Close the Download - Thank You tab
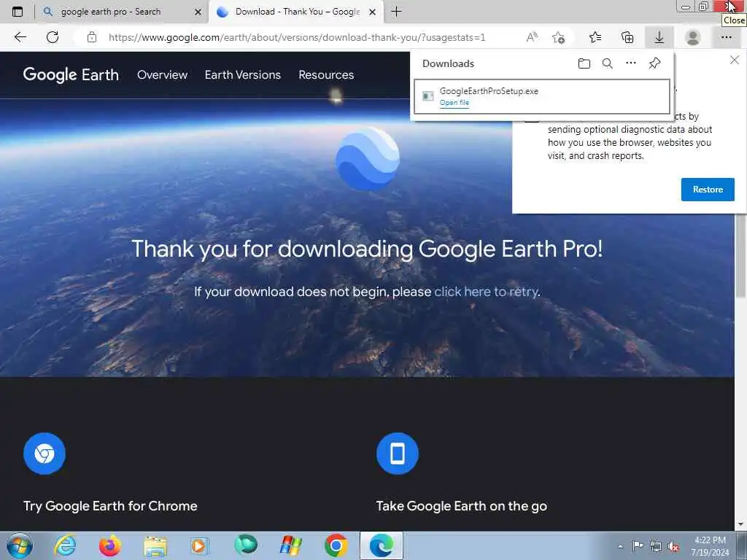This screenshot has height=560, width=747. (x=373, y=12)
